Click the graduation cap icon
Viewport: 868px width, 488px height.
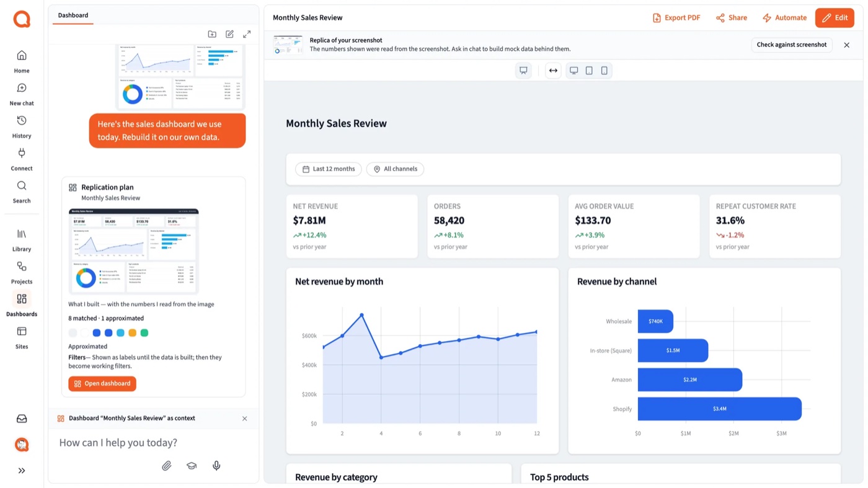click(x=192, y=466)
